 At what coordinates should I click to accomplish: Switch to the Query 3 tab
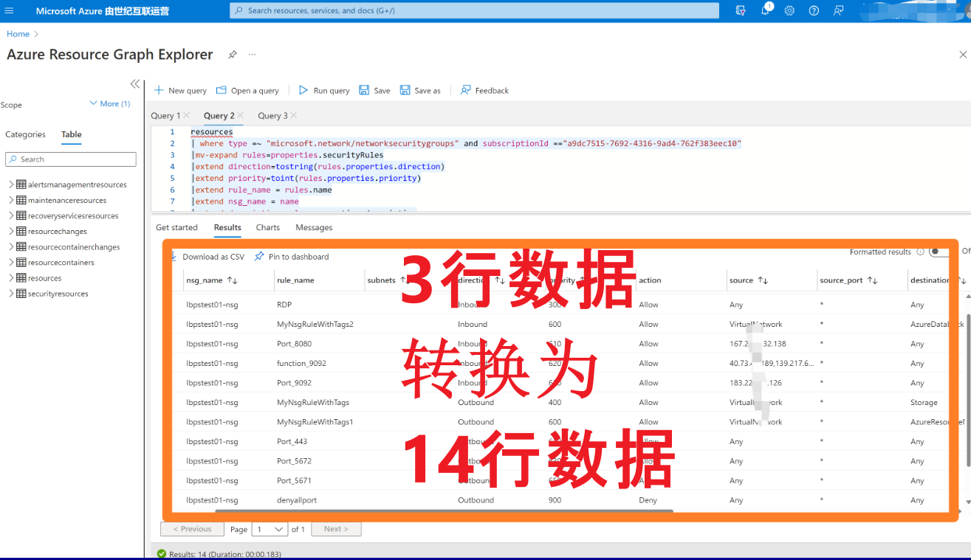tap(272, 115)
